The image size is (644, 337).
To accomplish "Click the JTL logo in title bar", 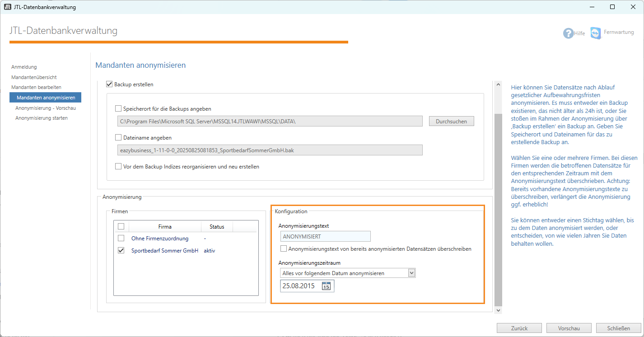I will (x=7, y=7).
